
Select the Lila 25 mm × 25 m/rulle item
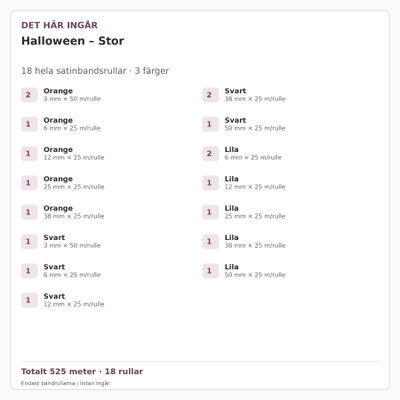288,212
